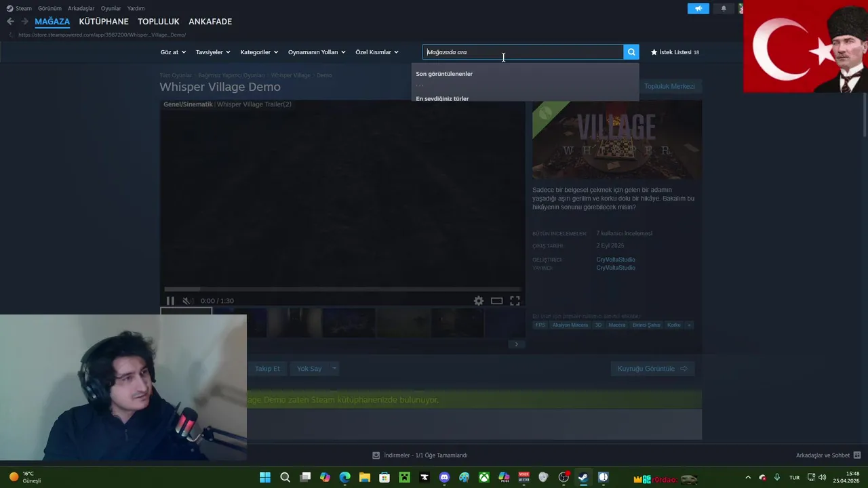This screenshot has width=868, height=488.
Task: Open Windows taskbar search
Action: (285, 478)
